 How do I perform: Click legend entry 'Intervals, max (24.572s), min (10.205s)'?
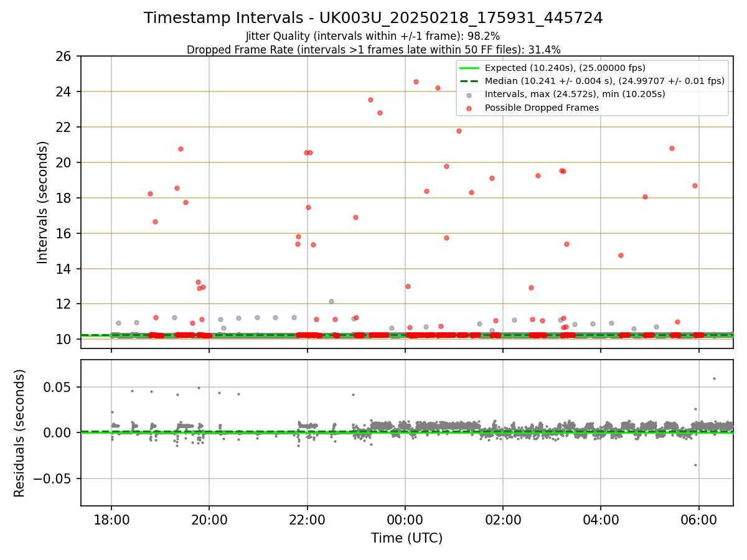coord(575,94)
